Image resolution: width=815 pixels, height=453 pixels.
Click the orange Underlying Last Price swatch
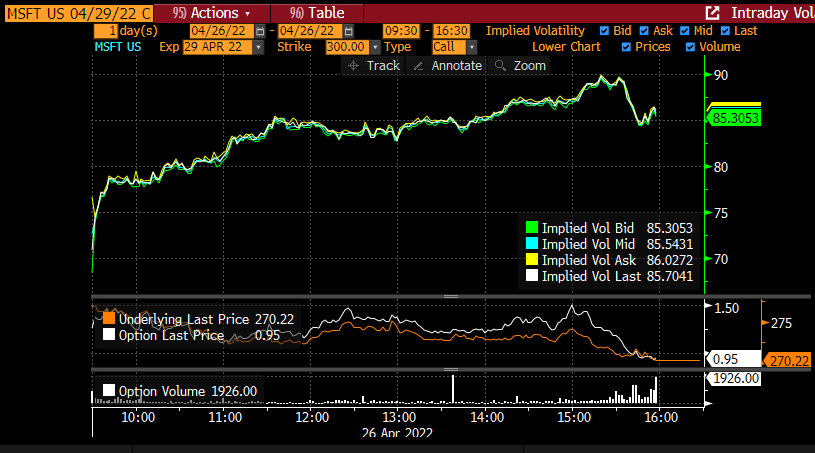pos(109,318)
